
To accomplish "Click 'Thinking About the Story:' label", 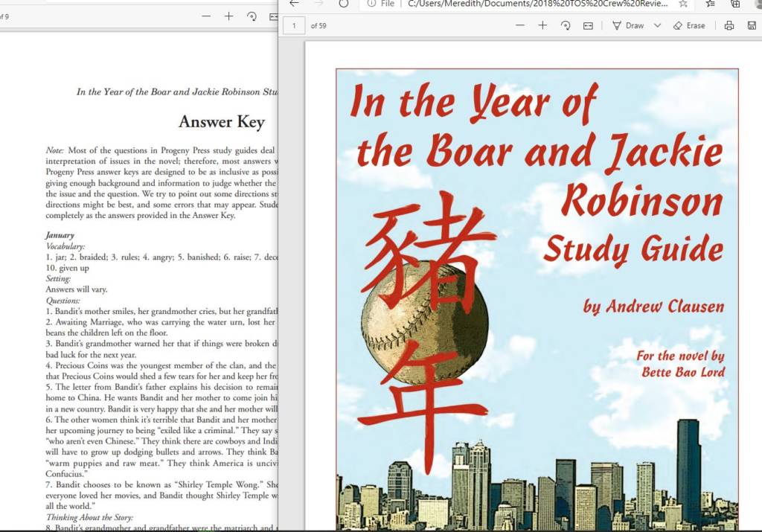I will 89,517.
